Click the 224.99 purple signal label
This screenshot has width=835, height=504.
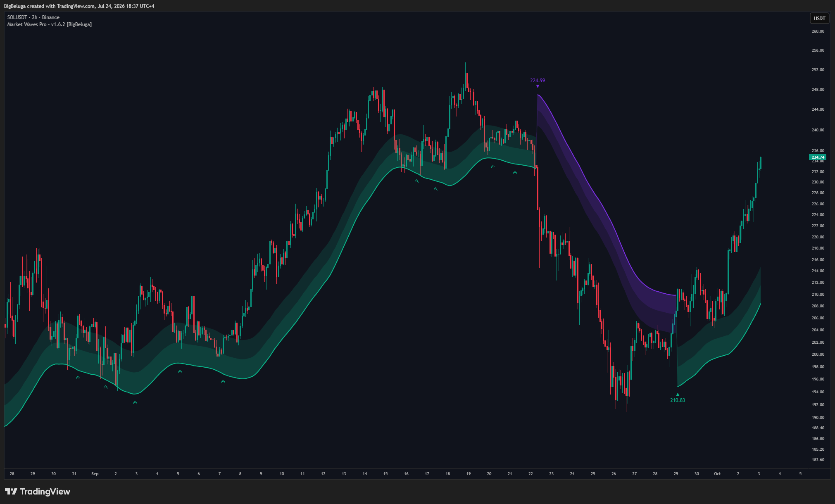tap(538, 81)
